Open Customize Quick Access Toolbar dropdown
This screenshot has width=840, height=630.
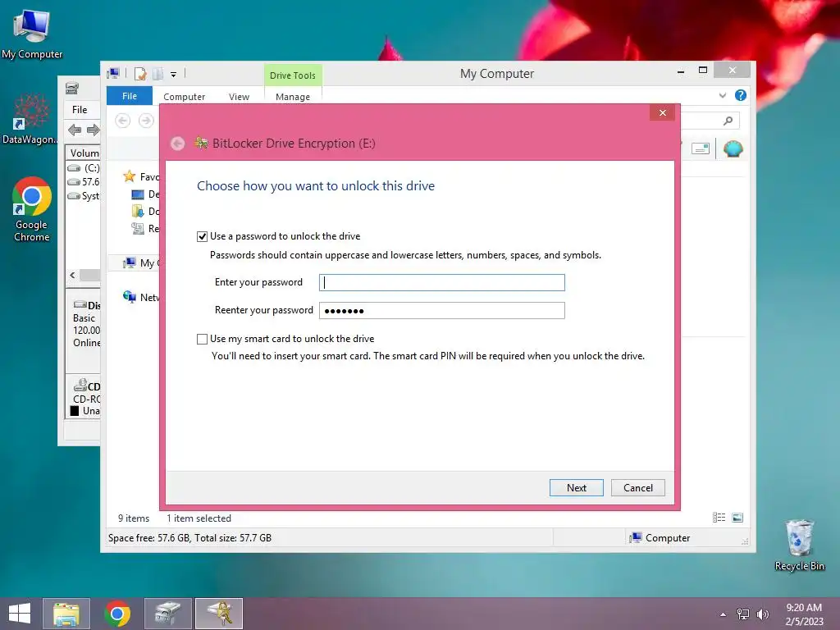174,75
